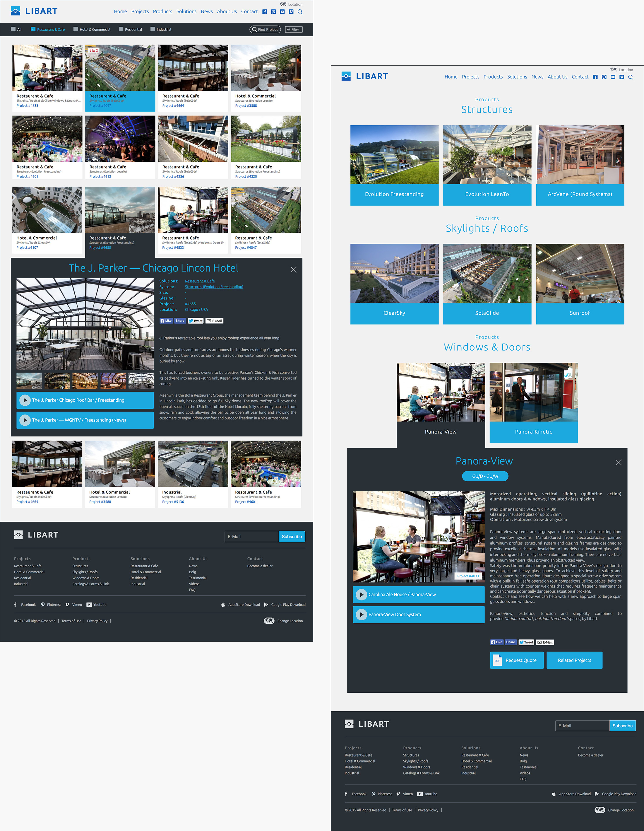Close the Panora-View product panel

619,462
